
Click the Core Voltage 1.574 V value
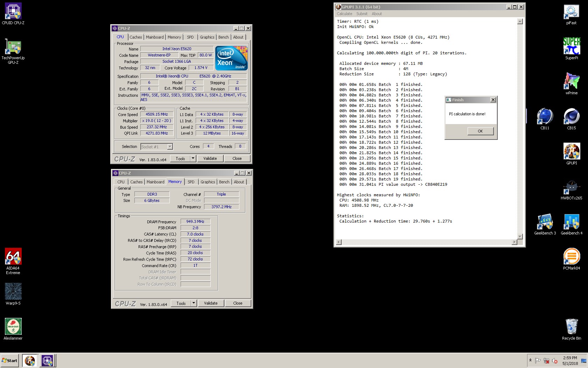point(201,68)
